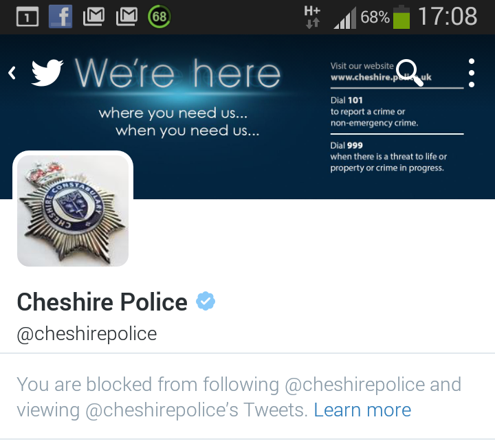Tap the We're here header banner
Screen dimensions: 495x448
[x=247, y=117]
